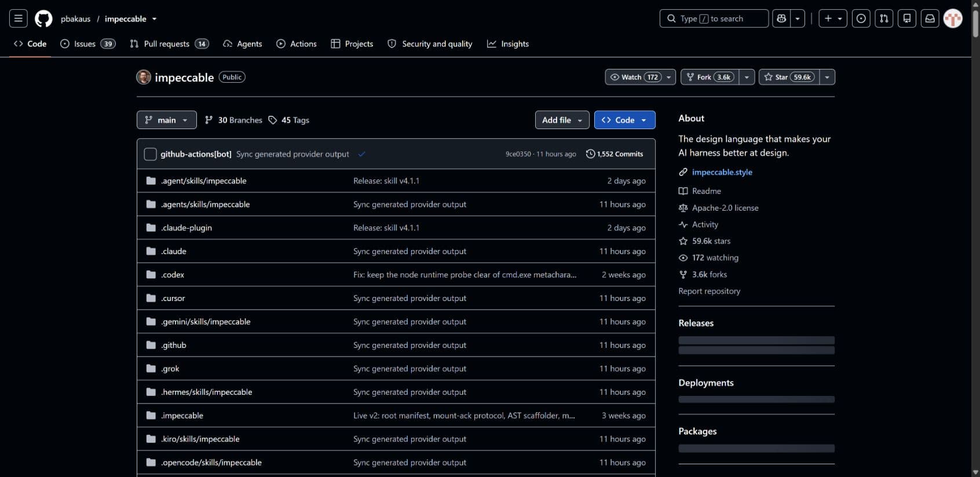Open the .kiro/skills/impeccable folder
980x477 pixels.
point(200,439)
